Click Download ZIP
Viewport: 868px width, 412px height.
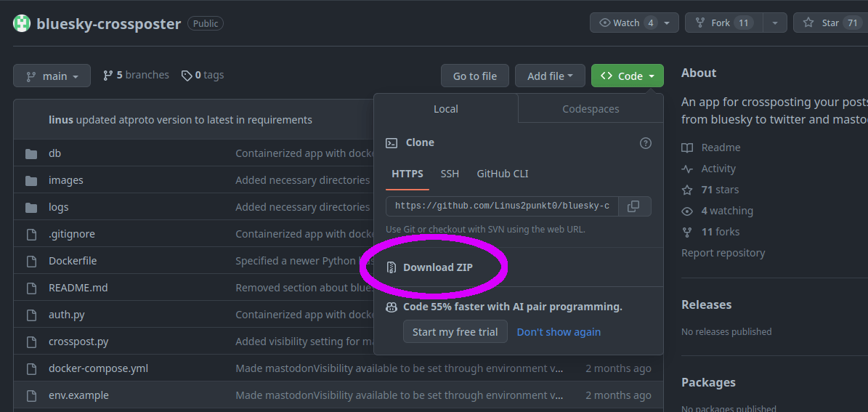click(437, 267)
